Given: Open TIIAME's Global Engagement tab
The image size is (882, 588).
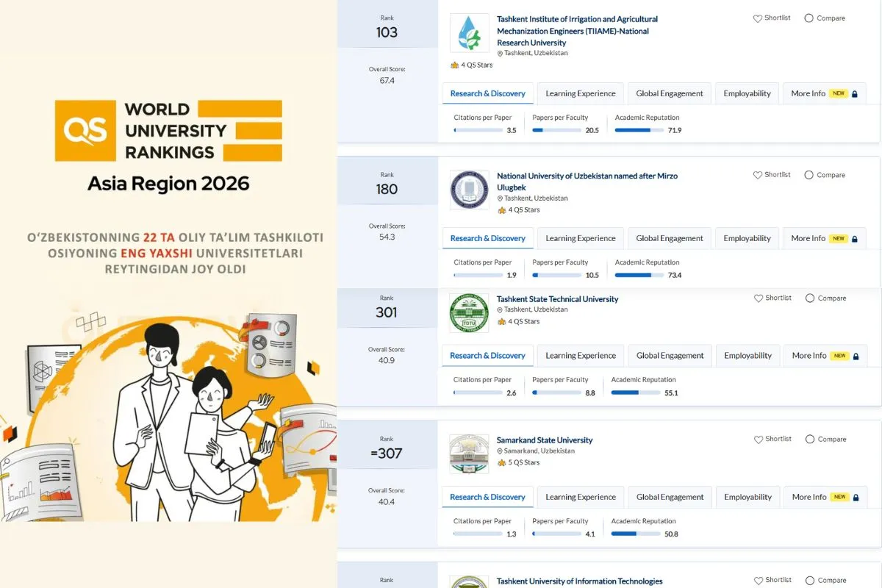Looking at the screenshot, I should click(x=670, y=93).
